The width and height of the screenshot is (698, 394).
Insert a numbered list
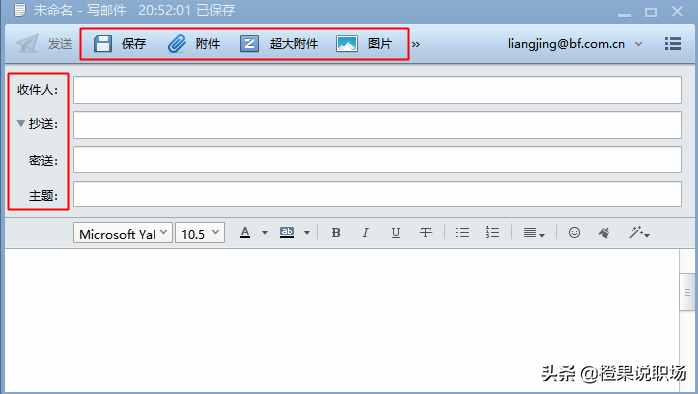tap(492, 232)
